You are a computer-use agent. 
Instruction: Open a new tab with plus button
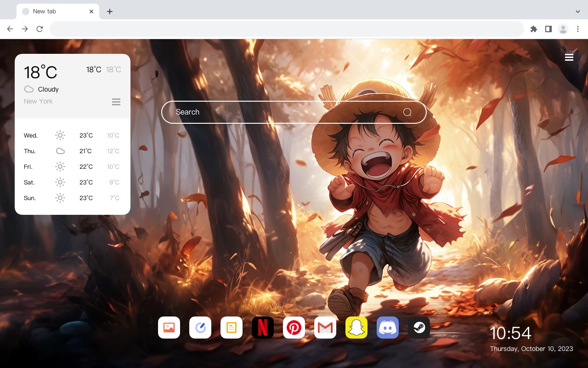pyautogui.click(x=109, y=11)
